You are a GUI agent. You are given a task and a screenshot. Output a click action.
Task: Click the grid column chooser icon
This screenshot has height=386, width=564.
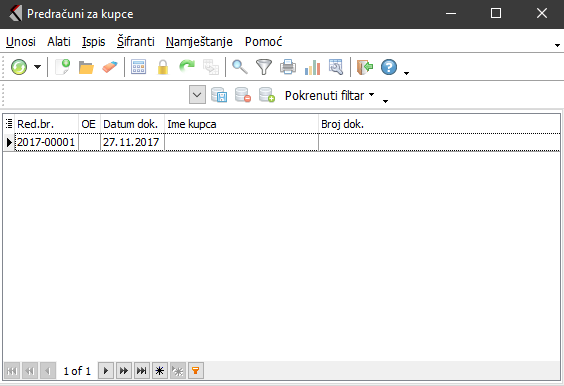point(9,124)
